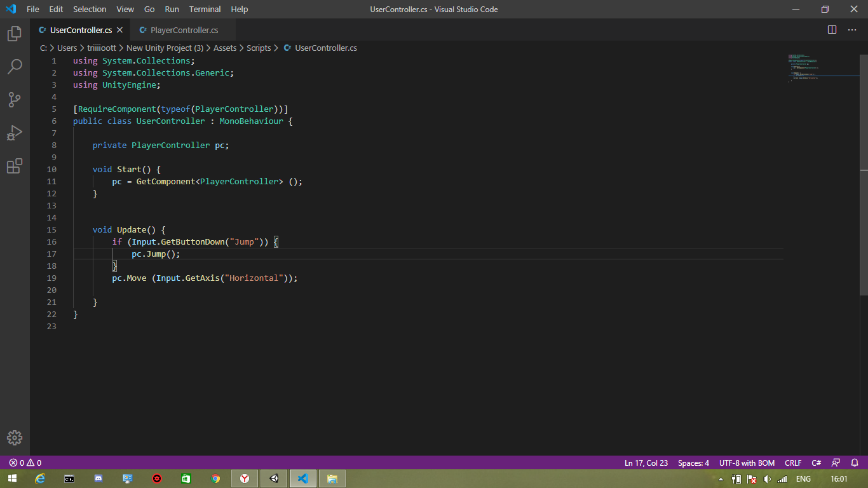Screen dimensions: 868x488
Task: Open the Search view
Action: coord(15,67)
